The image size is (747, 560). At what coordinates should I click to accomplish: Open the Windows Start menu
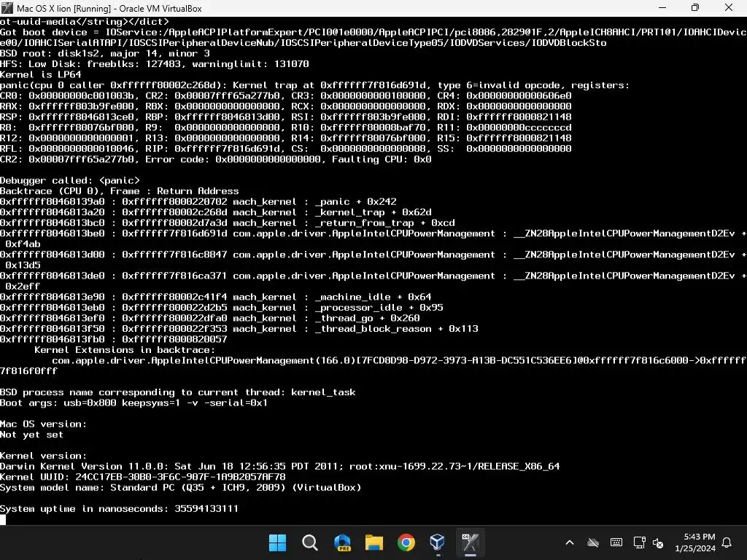(x=277, y=542)
